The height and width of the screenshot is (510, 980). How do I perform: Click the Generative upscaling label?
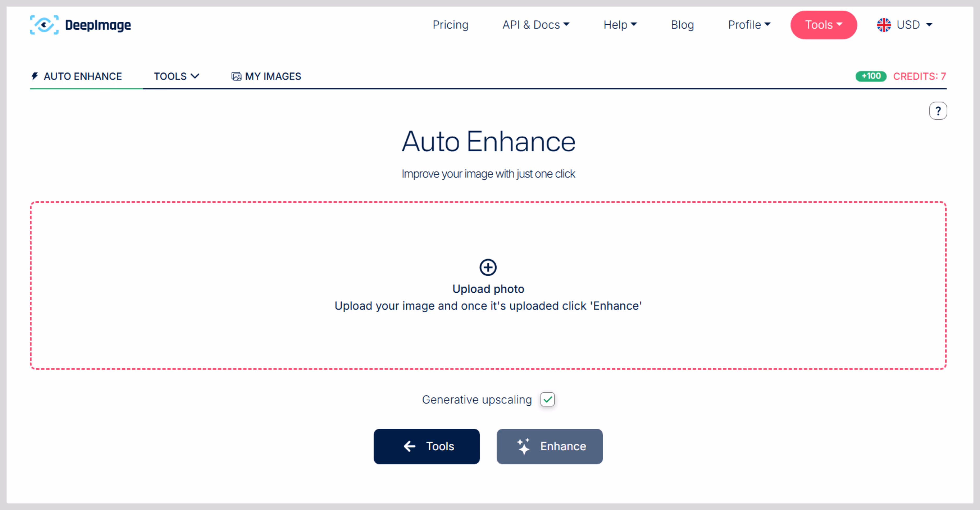(477, 399)
